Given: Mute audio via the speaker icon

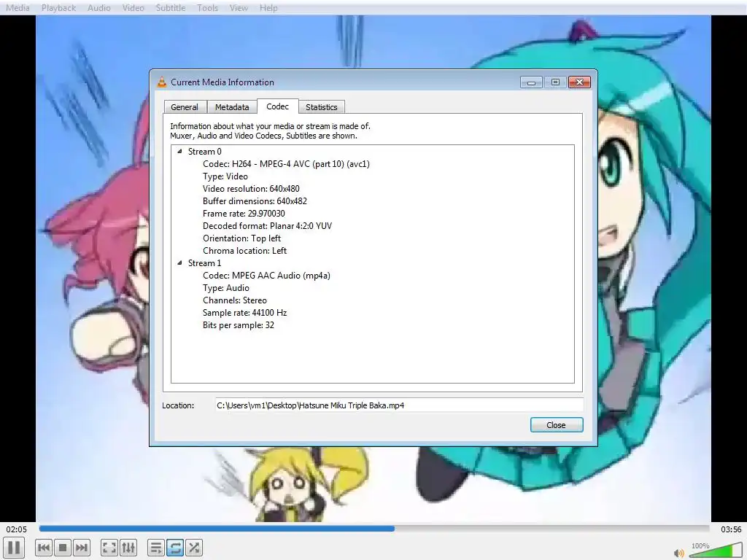Looking at the screenshot, I should click(x=679, y=553).
